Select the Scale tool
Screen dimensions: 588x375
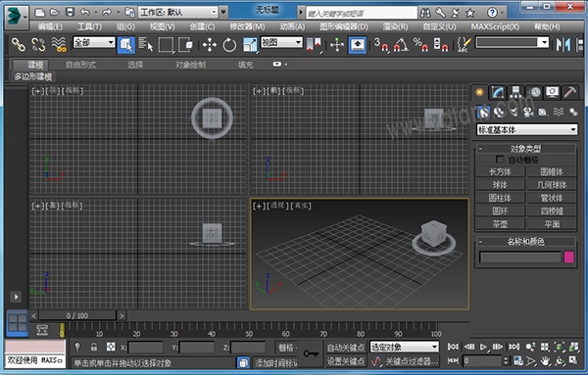click(x=250, y=45)
